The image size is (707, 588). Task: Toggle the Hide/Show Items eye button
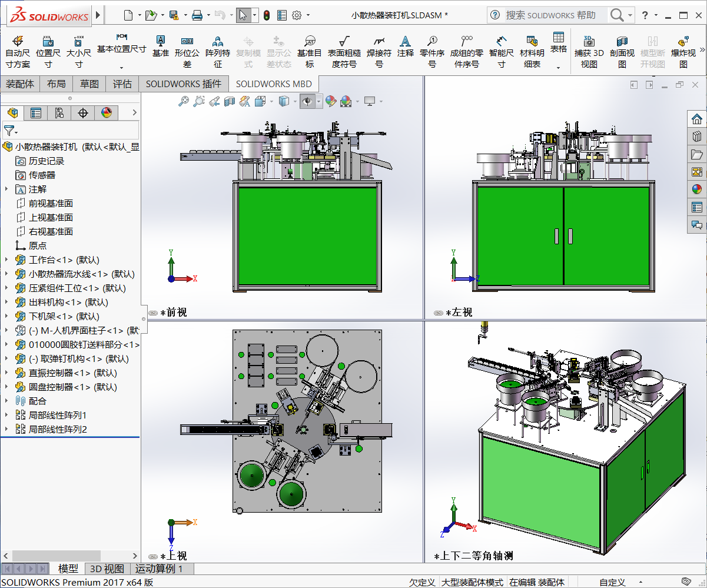(x=307, y=102)
